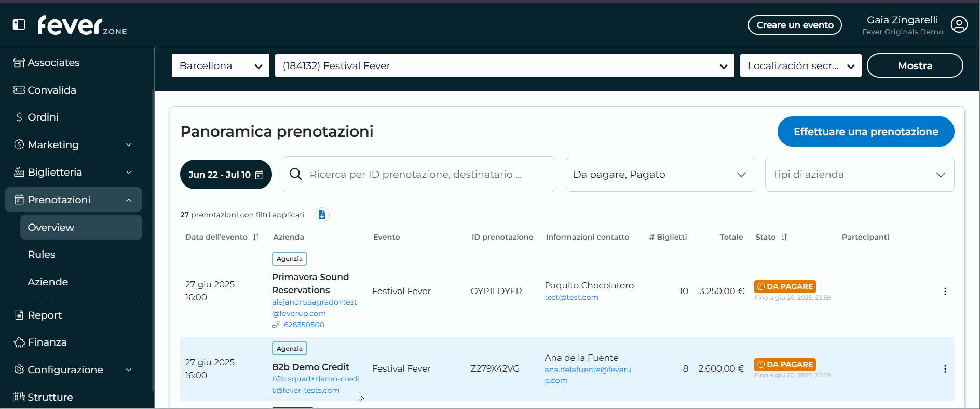The width and height of the screenshot is (980, 409).
Task: Open the Jun 22 - Jul 10 date picker
Action: click(226, 175)
